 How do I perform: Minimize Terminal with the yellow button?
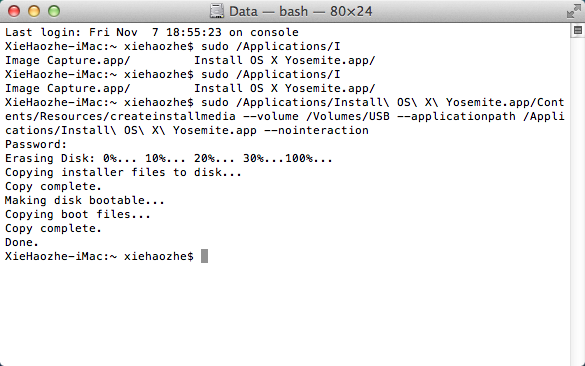pos(34,11)
